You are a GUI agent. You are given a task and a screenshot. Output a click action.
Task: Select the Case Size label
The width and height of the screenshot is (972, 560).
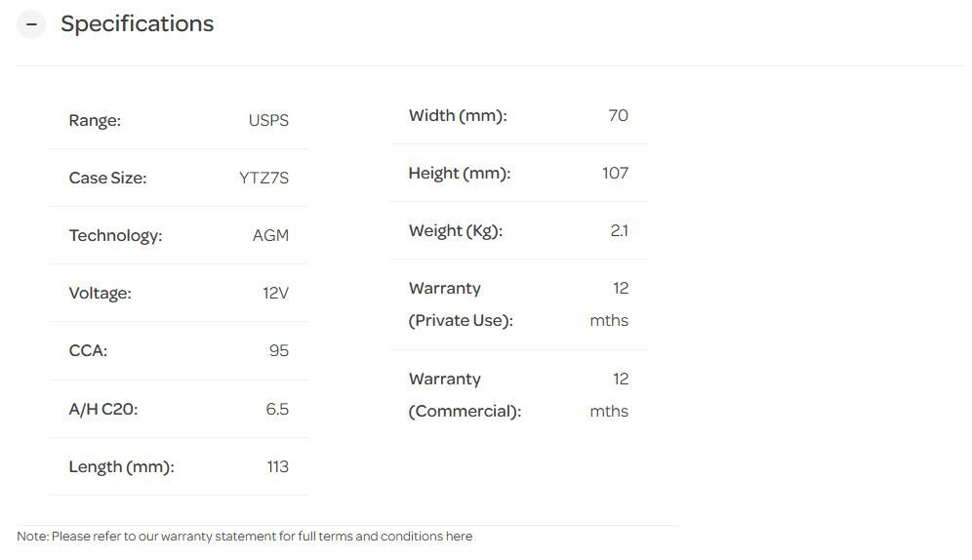click(x=107, y=179)
